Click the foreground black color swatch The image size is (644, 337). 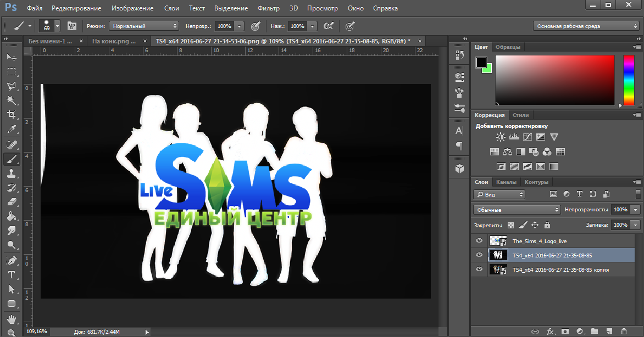click(481, 63)
